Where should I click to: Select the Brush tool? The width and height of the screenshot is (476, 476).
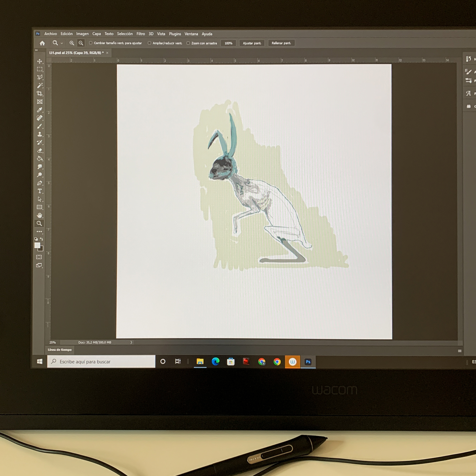pos(39,126)
